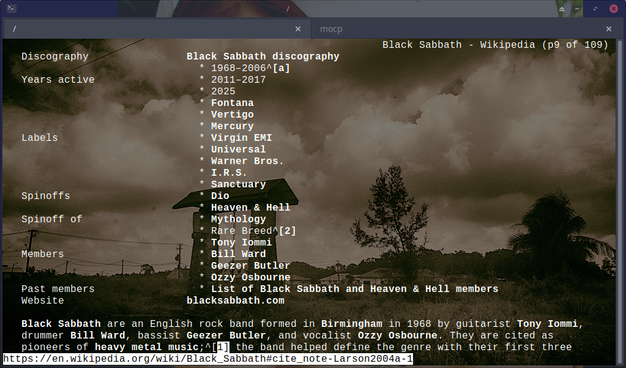Image resolution: width=626 pixels, height=368 pixels.
Task: Click the terminal icon in title bar
Action: click(x=11, y=8)
